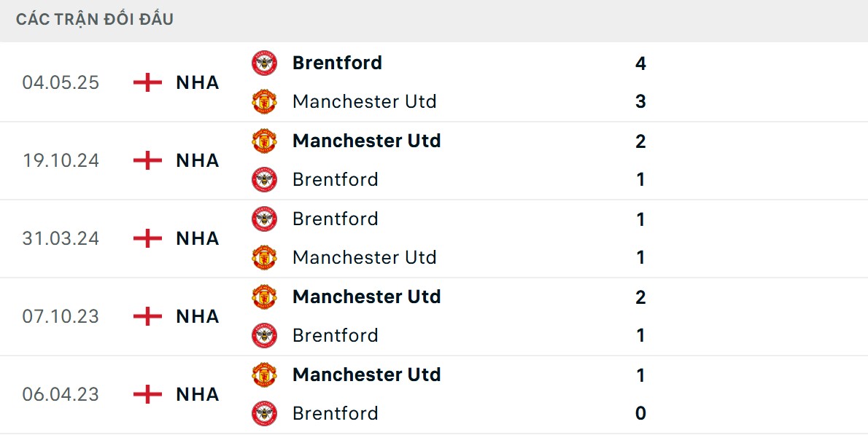Screen dimensions: 868x435
Task: Click Brentford crest in 04.05.25 match
Action: click(264, 63)
